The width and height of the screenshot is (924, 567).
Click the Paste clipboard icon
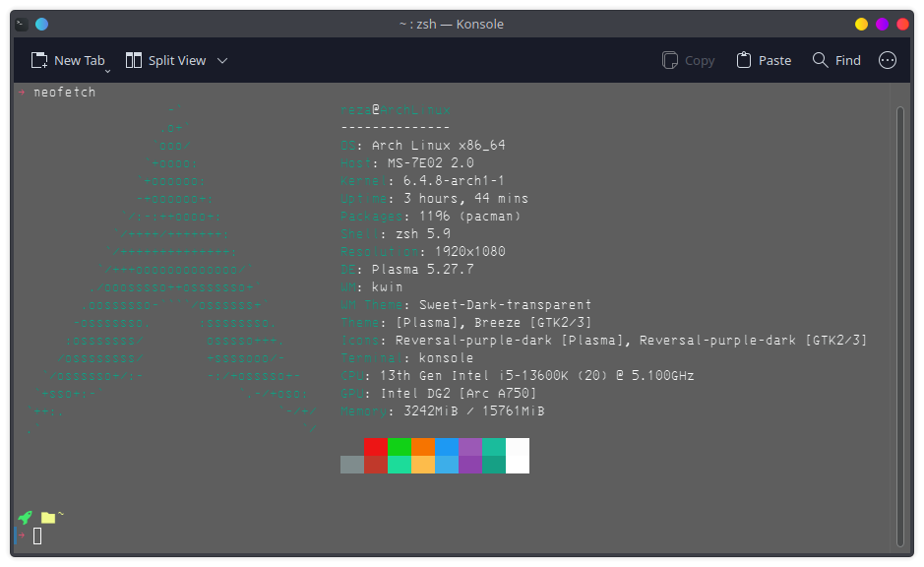pos(744,60)
